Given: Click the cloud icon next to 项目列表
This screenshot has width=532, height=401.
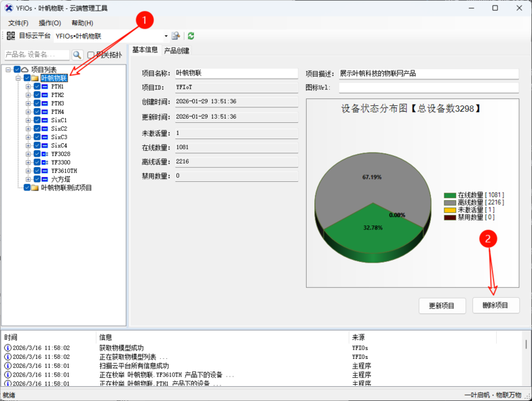Looking at the screenshot, I should click(25, 70).
